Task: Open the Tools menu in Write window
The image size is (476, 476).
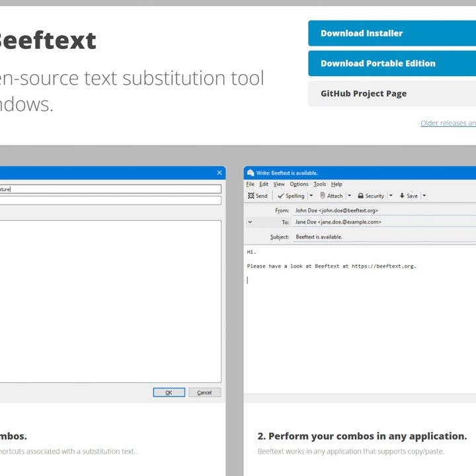Action: [x=320, y=184]
